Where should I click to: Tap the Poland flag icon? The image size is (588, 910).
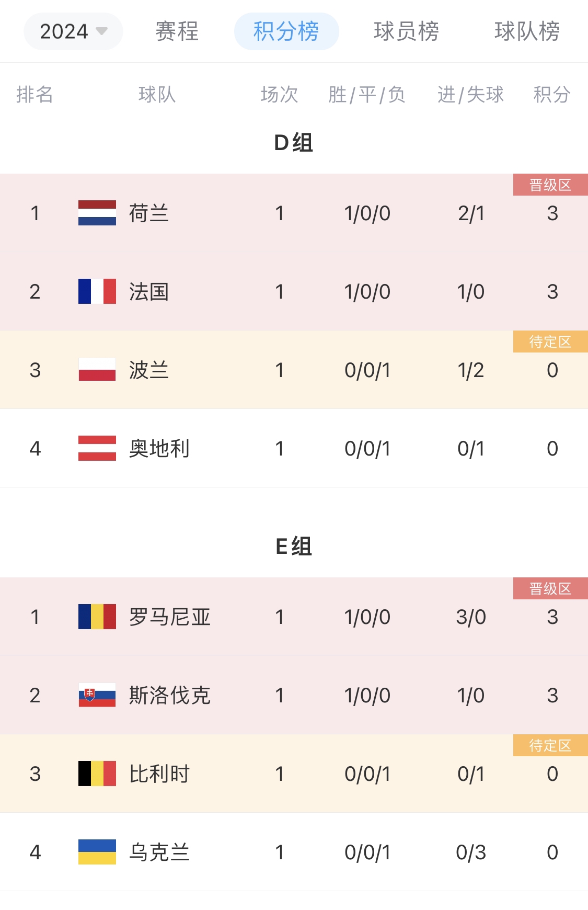pyautogui.click(x=97, y=370)
